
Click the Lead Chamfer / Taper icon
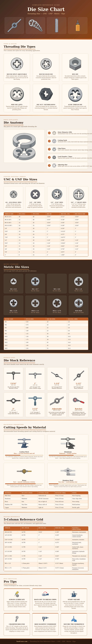click(54, 157)
